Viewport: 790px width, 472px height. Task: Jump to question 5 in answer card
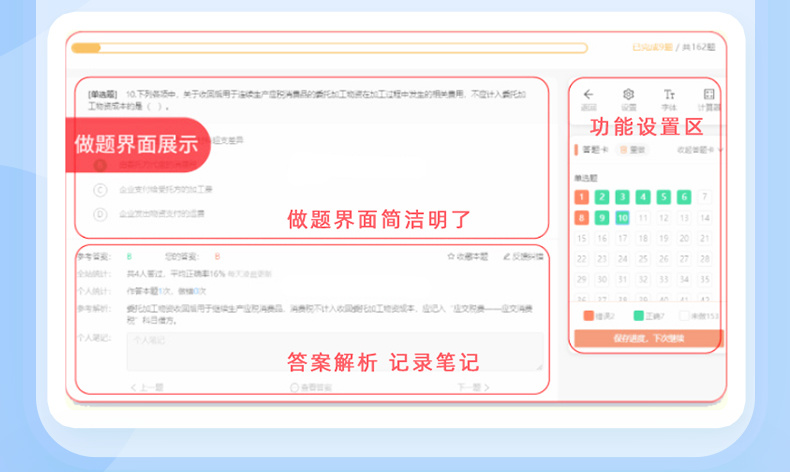[x=664, y=197]
